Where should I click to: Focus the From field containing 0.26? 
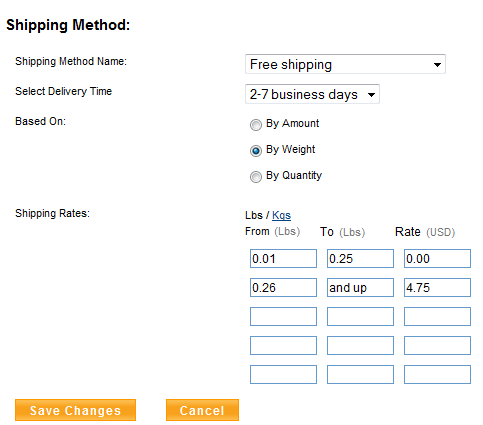[283, 287]
